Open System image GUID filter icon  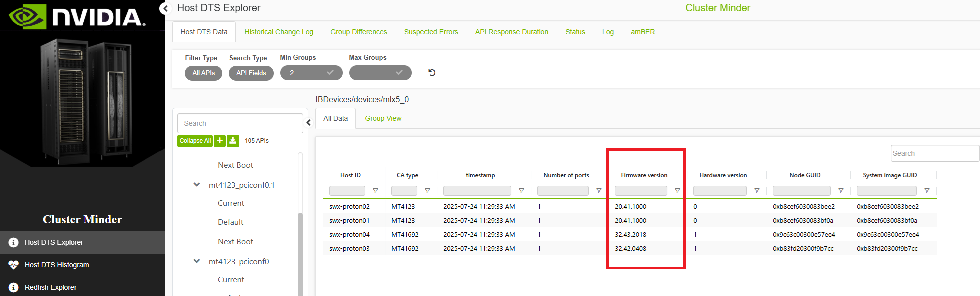[927, 191]
